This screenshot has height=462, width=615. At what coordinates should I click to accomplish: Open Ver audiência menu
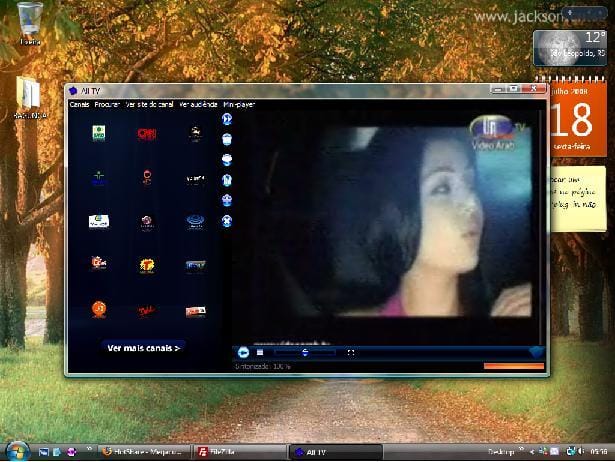pyautogui.click(x=198, y=104)
